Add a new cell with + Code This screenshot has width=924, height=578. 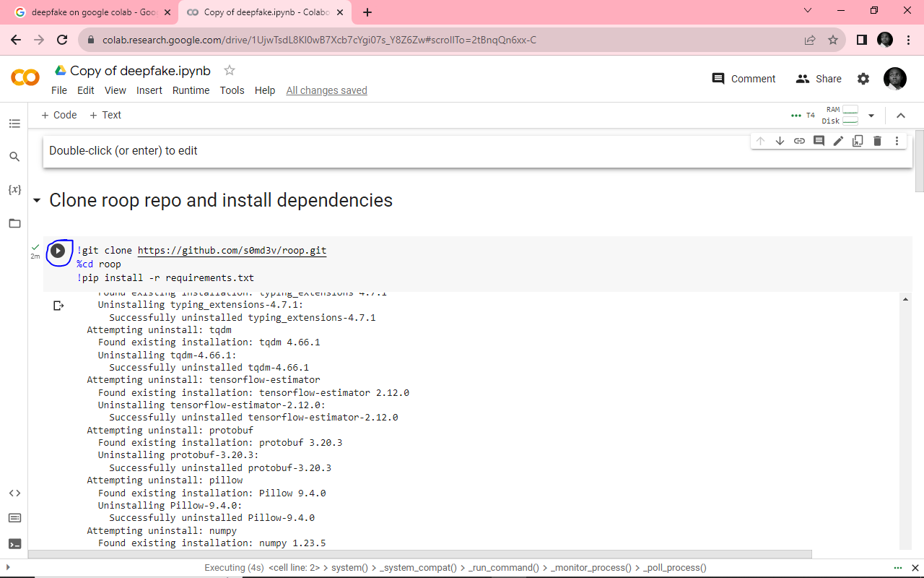tap(59, 115)
